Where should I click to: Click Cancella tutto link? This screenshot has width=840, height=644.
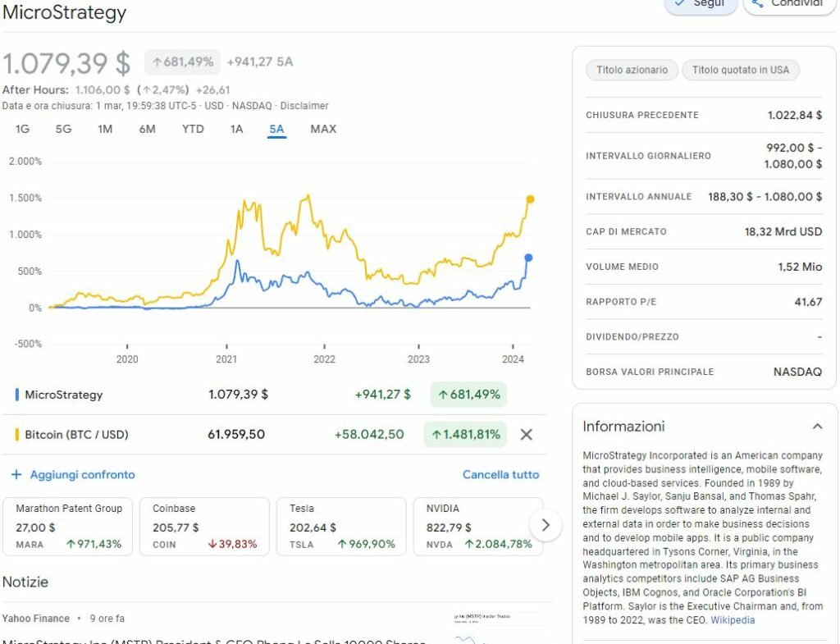point(500,475)
